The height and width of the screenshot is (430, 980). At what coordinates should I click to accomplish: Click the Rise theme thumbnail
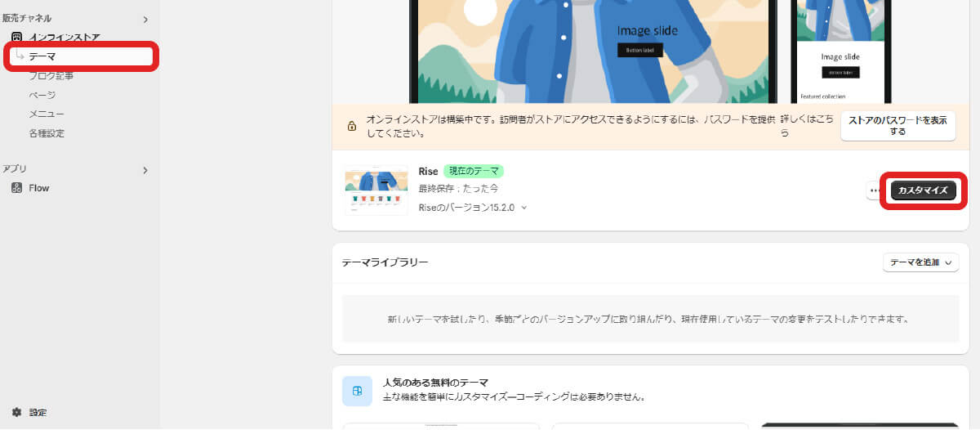click(376, 191)
